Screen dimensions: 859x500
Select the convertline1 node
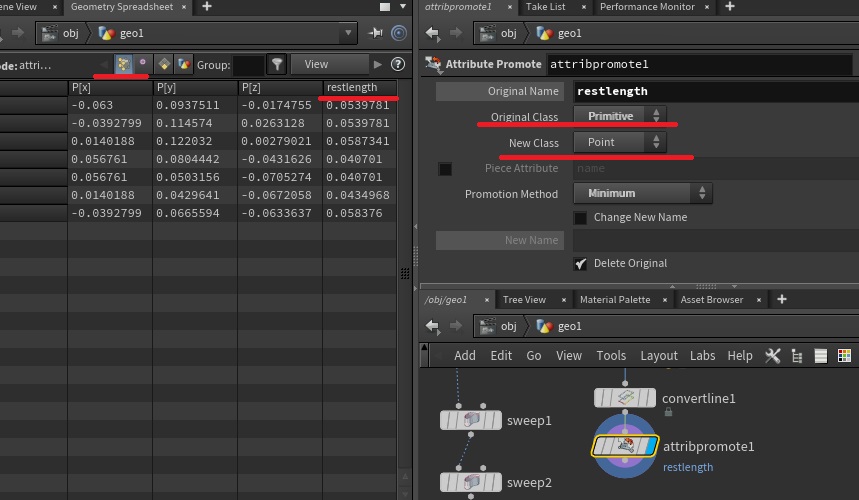tap(625, 398)
